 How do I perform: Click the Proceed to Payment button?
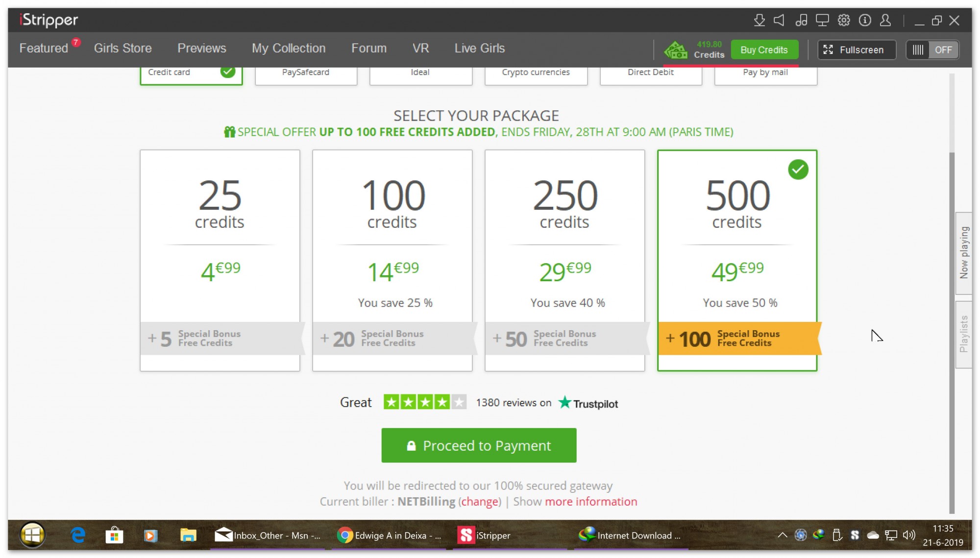[x=479, y=445]
